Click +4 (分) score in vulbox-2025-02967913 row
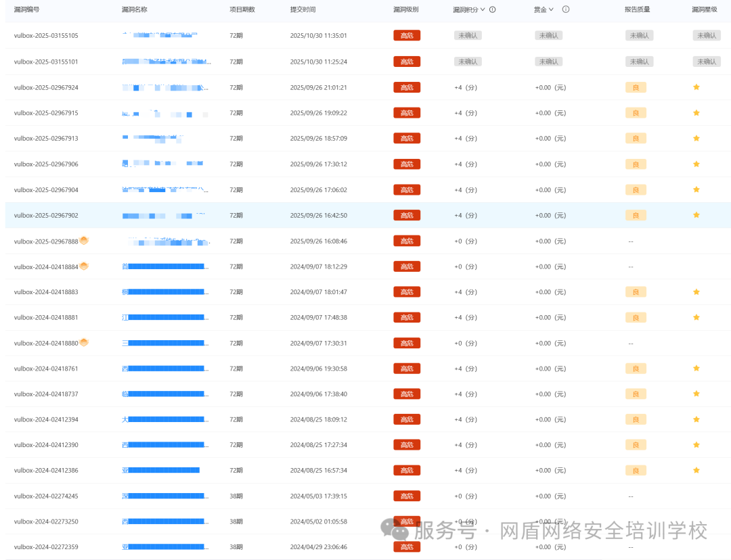Image resolution: width=731 pixels, height=560 pixels. pos(466,139)
